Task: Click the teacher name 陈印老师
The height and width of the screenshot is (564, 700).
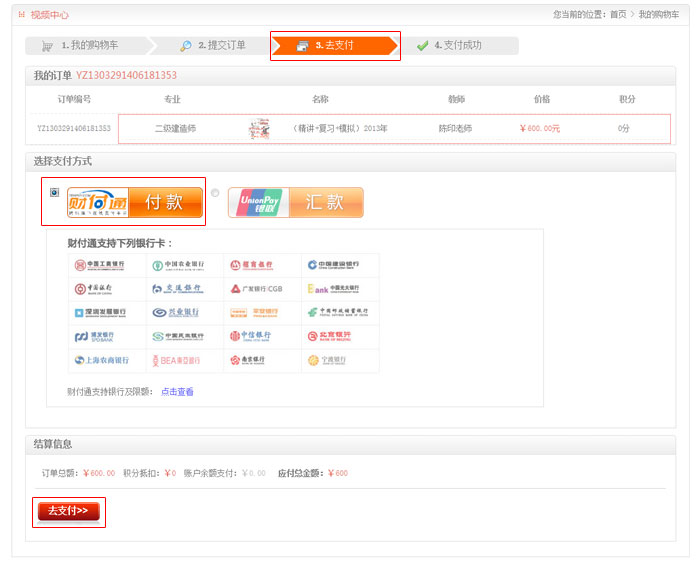Action: [455, 129]
